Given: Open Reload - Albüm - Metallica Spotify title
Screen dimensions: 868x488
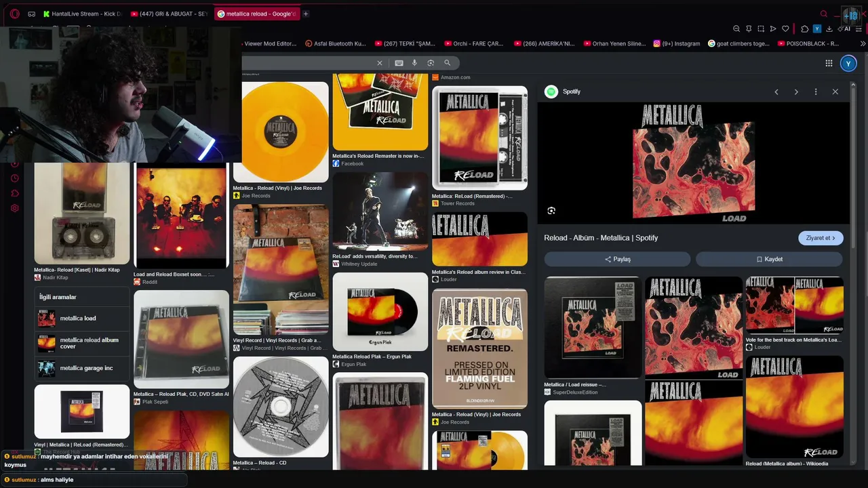Looking at the screenshot, I should tap(601, 238).
